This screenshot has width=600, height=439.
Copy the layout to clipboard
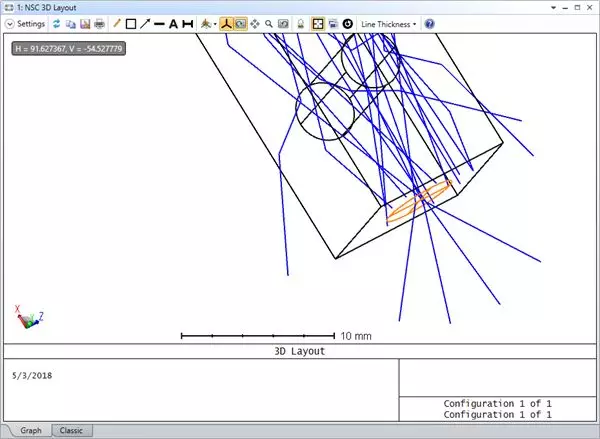(x=71, y=23)
